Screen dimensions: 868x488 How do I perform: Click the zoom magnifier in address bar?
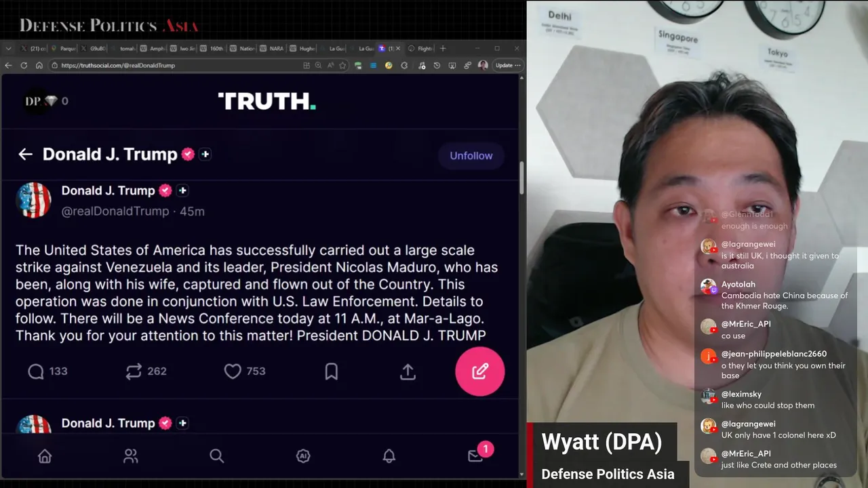(x=318, y=66)
